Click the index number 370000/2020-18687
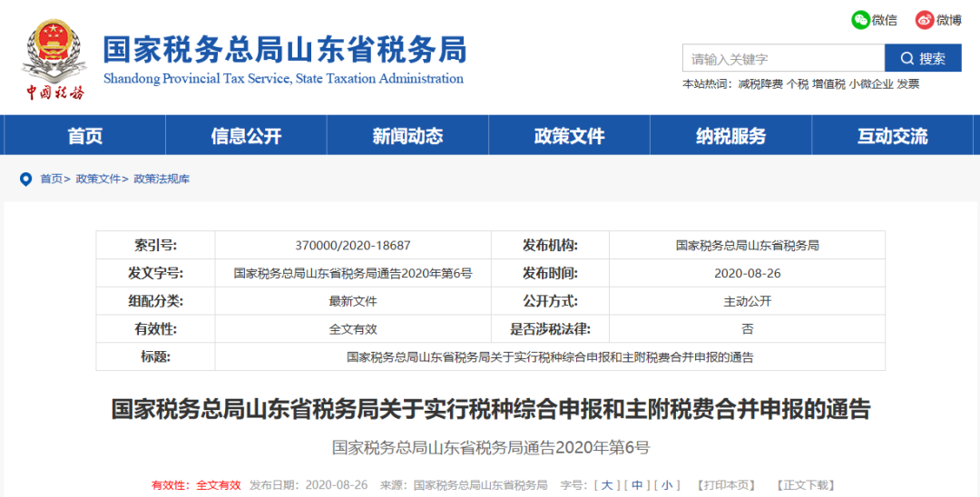Viewport: 980px width, 497px height. 352,246
